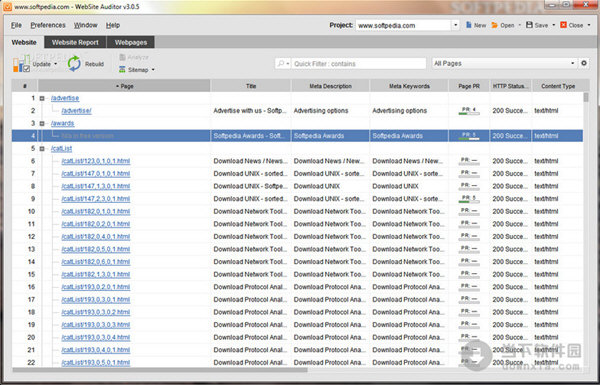Click 'Advertise with us - Softp...' title cell

[x=250, y=111]
